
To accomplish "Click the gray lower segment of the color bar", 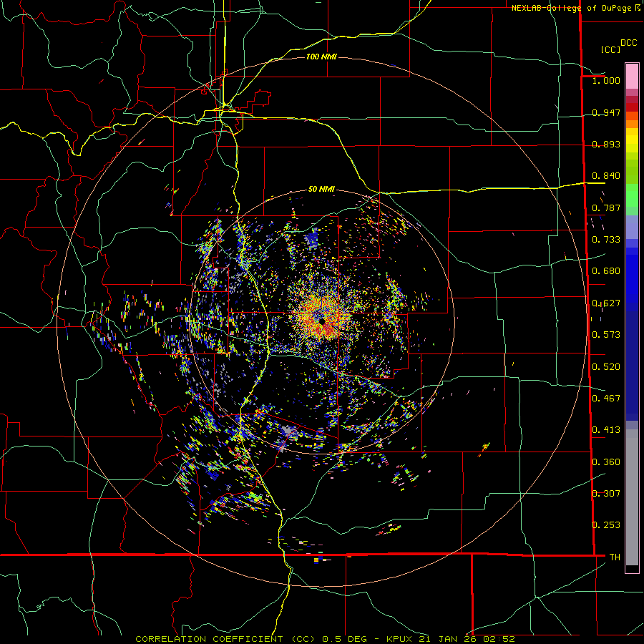I will pos(632,497).
